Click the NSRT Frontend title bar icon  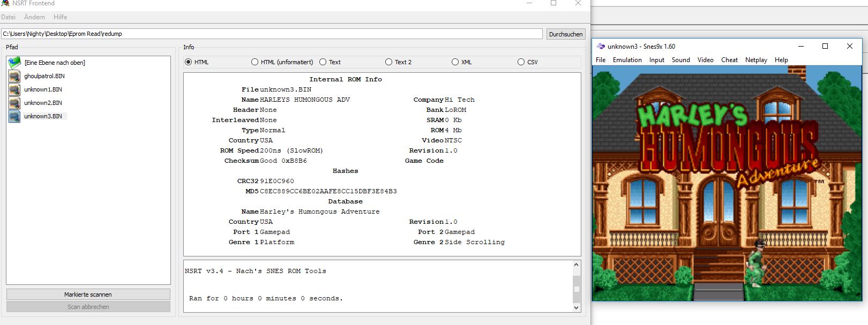[x=5, y=3]
